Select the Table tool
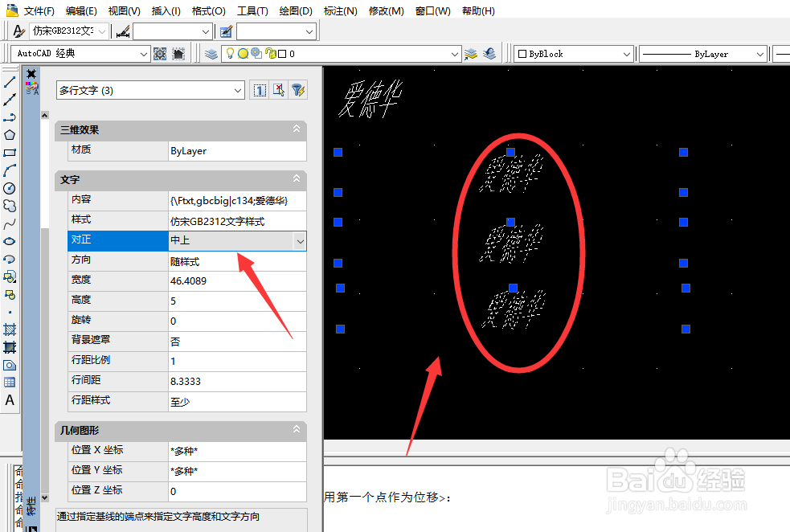Viewport: 790px width, 532px height. 10,383
